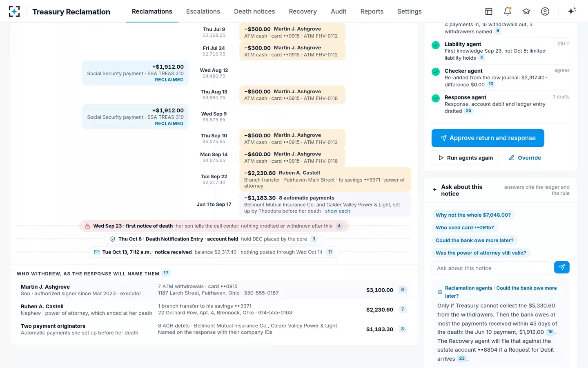This screenshot has width=588, height=368.
Task: Open the user profile icon
Action: pos(545,11)
